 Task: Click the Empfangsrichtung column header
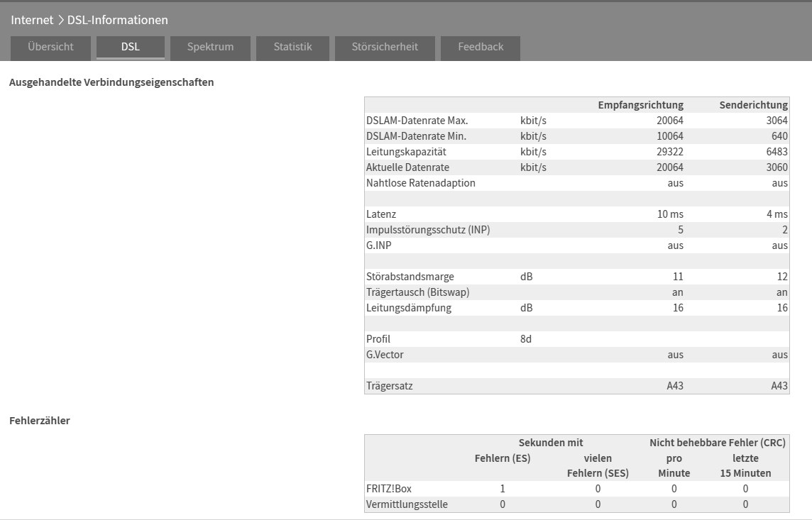click(640, 105)
